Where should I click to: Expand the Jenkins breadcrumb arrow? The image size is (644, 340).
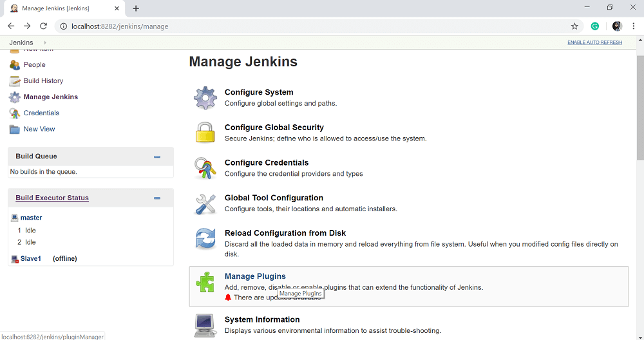tap(45, 42)
